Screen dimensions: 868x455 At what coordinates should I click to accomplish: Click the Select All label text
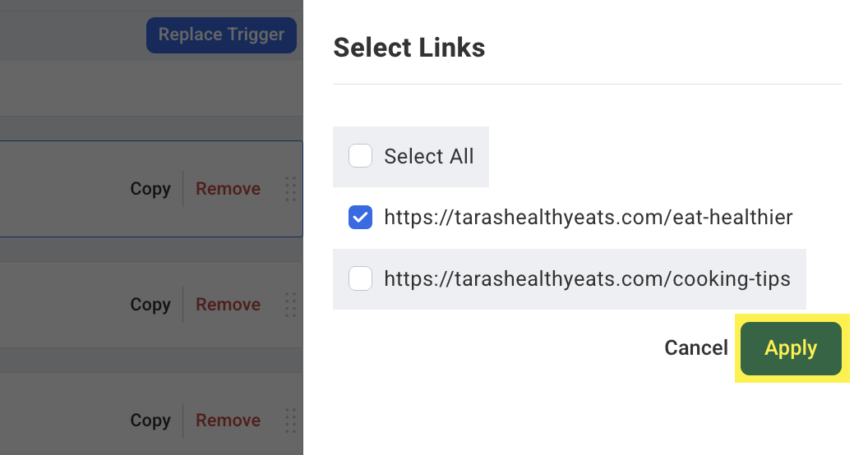(429, 157)
